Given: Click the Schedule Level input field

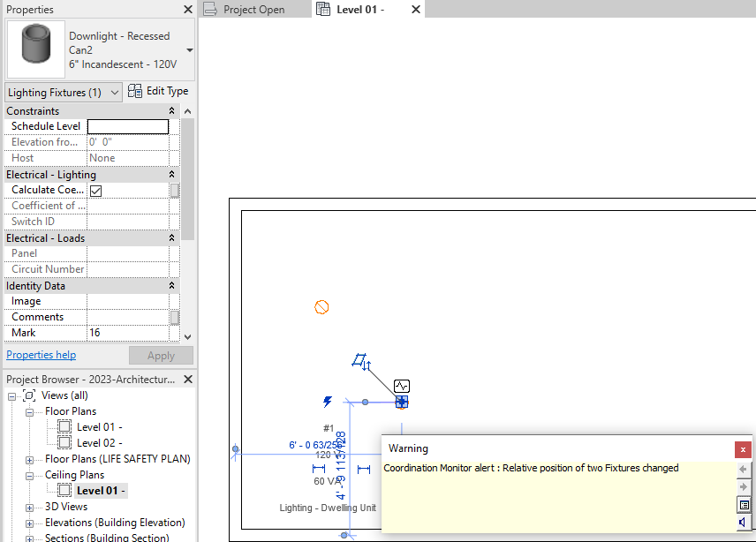Looking at the screenshot, I should 127,126.
